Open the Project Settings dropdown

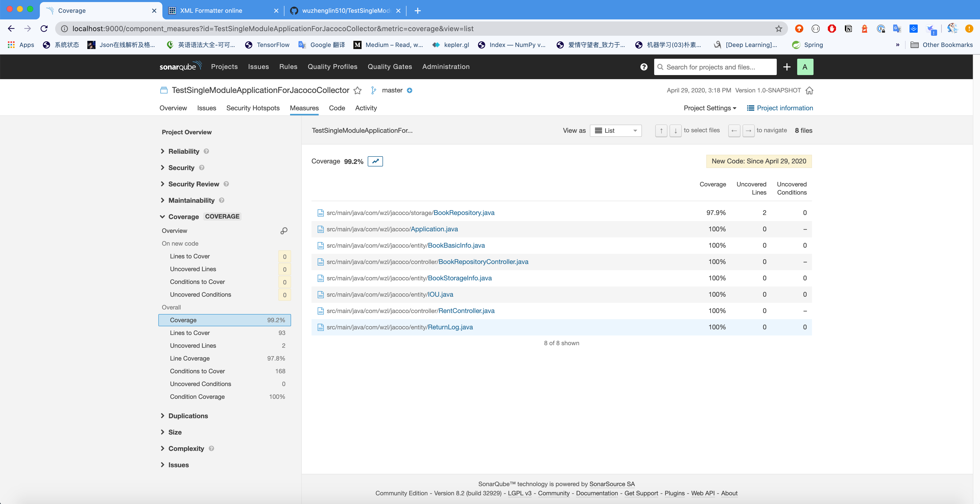(x=710, y=108)
